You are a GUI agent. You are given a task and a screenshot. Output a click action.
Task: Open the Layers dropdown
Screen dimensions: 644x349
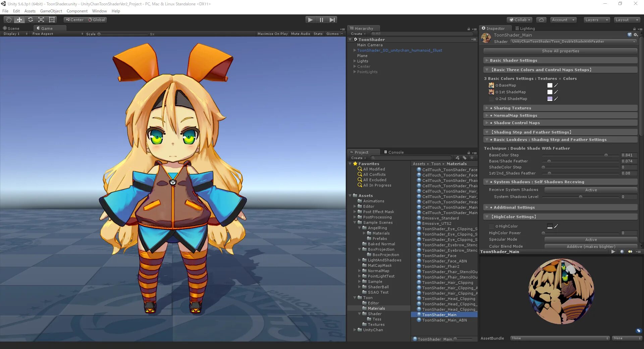pyautogui.click(x=596, y=20)
